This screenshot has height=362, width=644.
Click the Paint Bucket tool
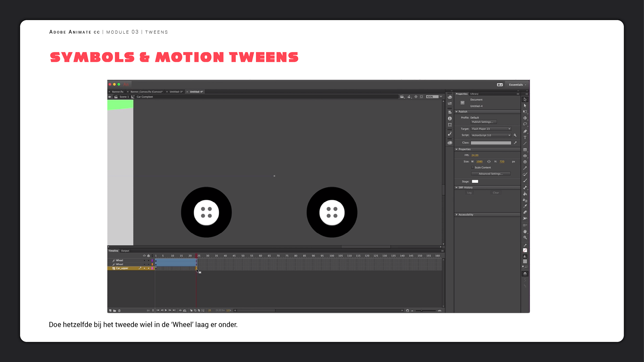[525, 194]
